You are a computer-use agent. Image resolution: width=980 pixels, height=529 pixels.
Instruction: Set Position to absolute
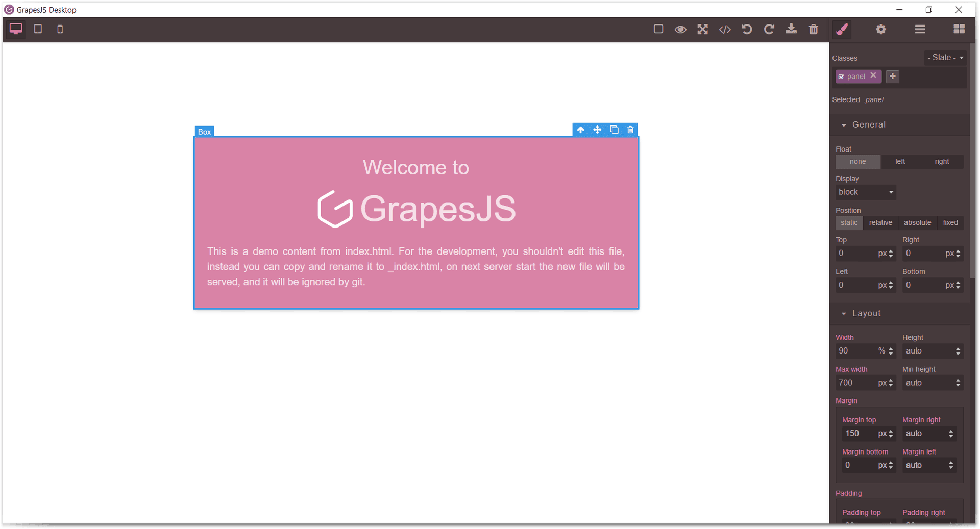click(917, 223)
